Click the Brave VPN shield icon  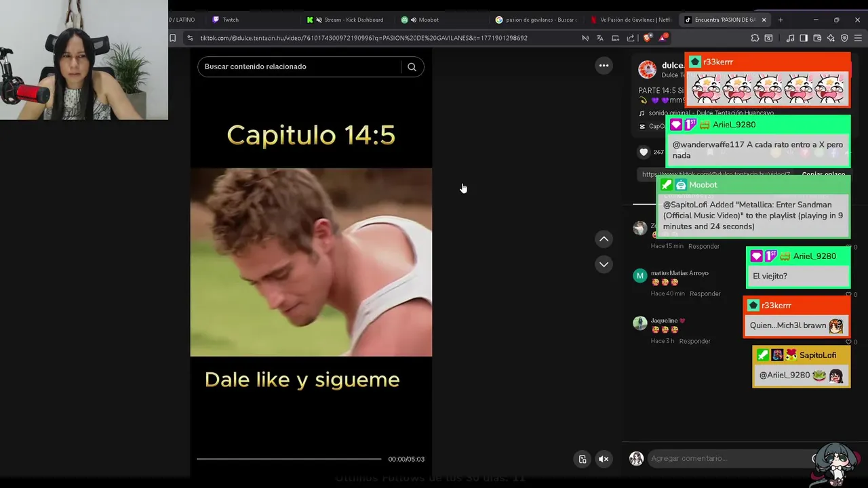(844, 38)
